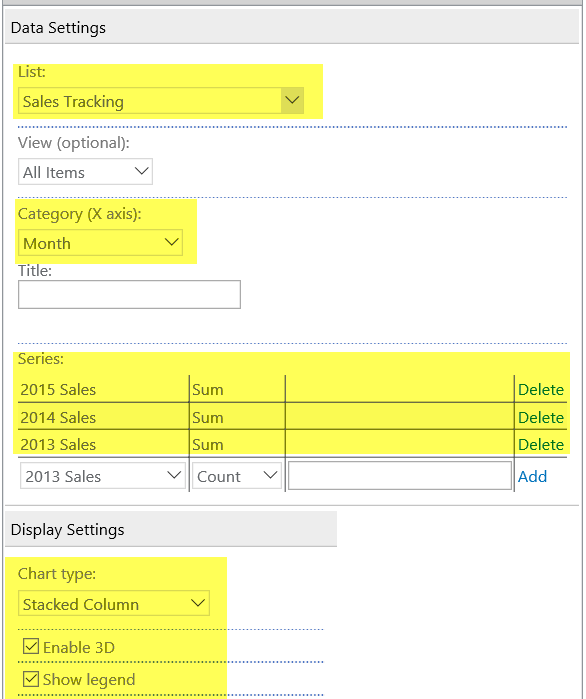Open the aggregate dropdown showing Count
Image resolution: width=586 pixels, height=699 pixels.
[237, 476]
